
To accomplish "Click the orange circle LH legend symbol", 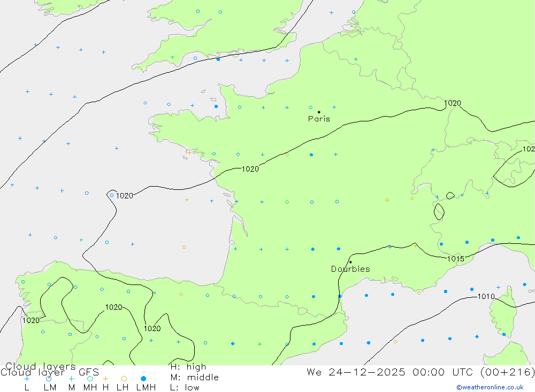I will pyautogui.click(x=124, y=379).
